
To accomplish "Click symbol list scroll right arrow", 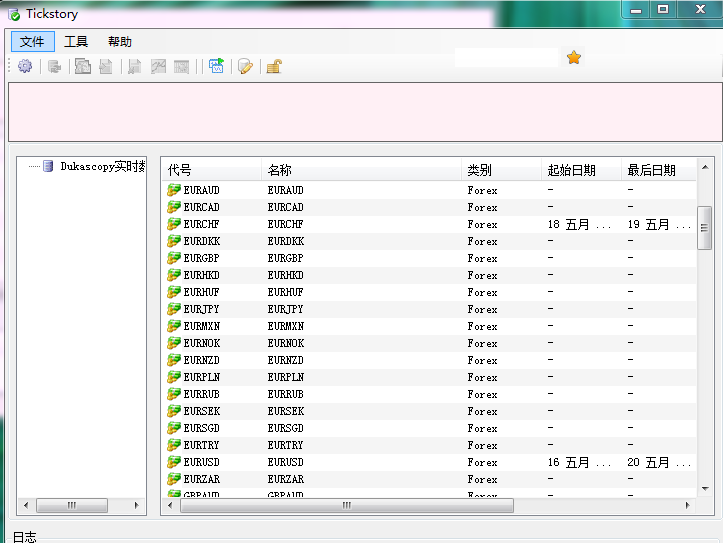I will [x=687, y=505].
